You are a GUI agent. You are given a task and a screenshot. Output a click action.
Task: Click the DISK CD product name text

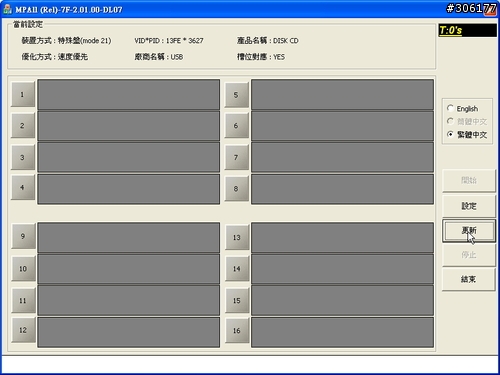coord(286,41)
